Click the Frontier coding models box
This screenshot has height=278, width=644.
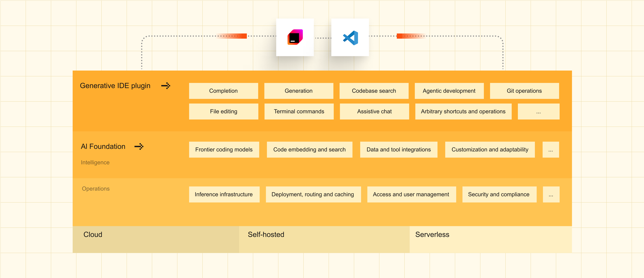click(224, 150)
